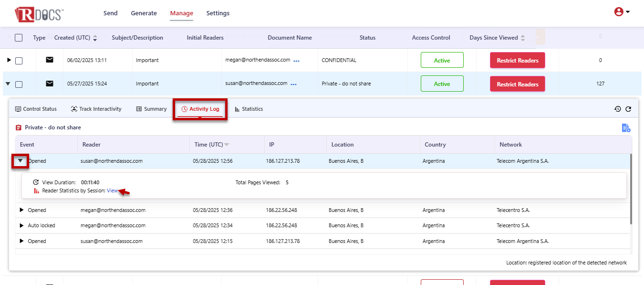Click the refresh icon in activity panel
The width and height of the screenshot is (644, 285).
(x=628, y=109)
